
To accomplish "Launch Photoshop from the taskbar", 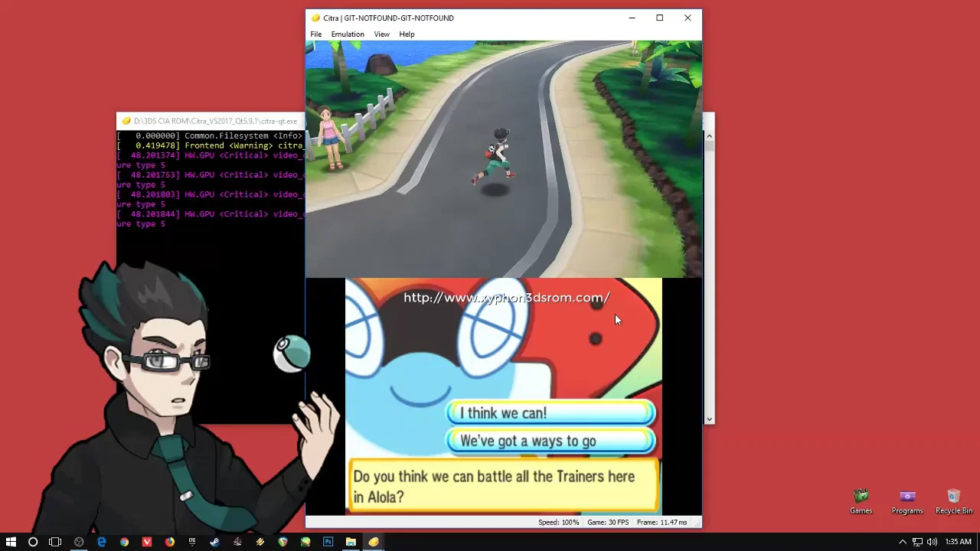I will (x=328, y=542).
